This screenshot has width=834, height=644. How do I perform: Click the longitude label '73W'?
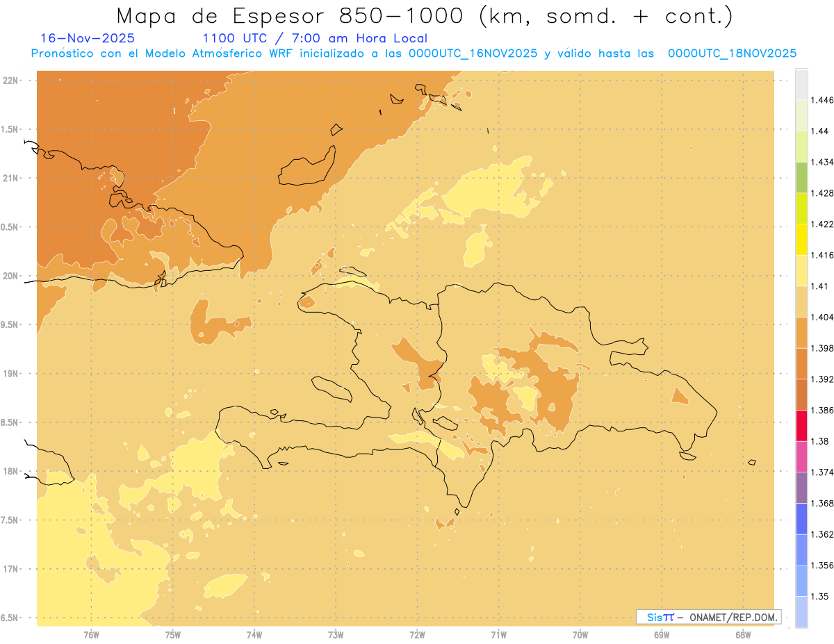[x=336, y=634]
